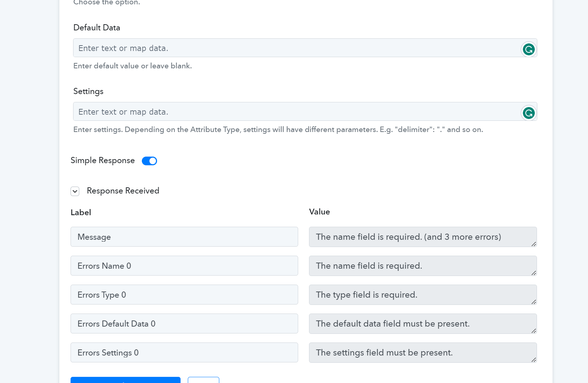The height and width of the screenshot is (383, 588).
Task: Select the Errors Name 0 label field
Action: coord(184,266)
